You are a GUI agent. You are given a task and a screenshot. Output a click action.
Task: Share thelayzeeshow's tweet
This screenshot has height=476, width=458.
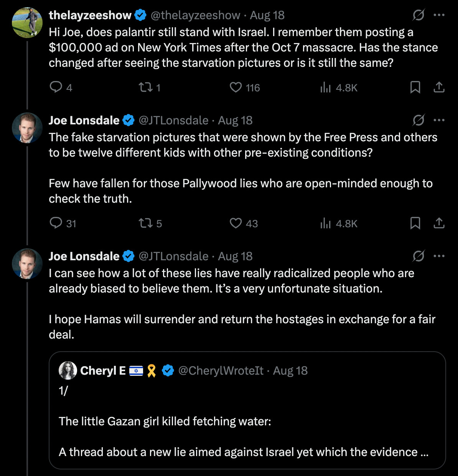click(439, 88)
